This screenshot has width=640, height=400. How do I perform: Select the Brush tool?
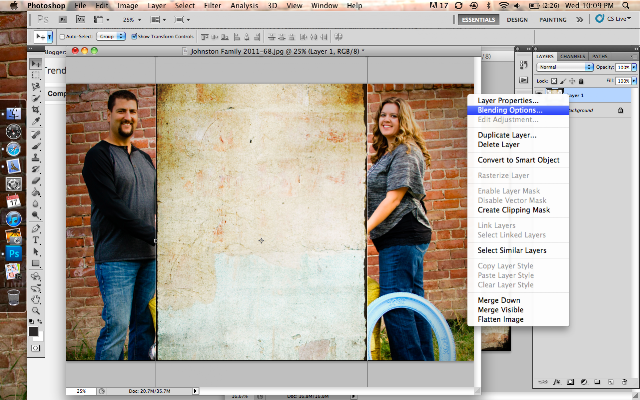[36, 146]
